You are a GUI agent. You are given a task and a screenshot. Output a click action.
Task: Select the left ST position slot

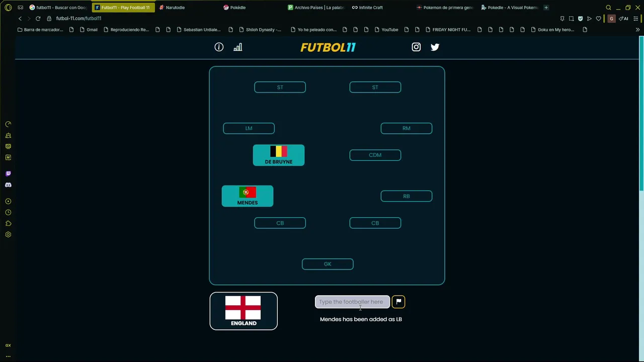(x=280, y=87)
